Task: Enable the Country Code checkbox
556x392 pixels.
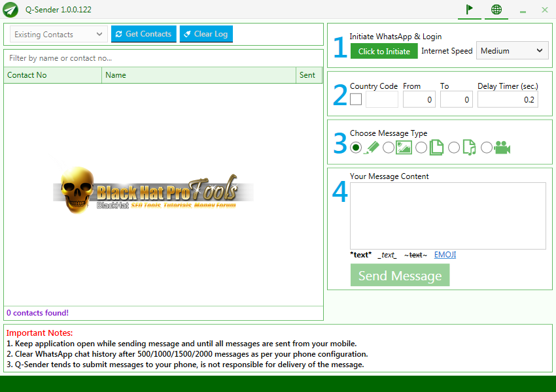Action: click(x=356, y=99)
